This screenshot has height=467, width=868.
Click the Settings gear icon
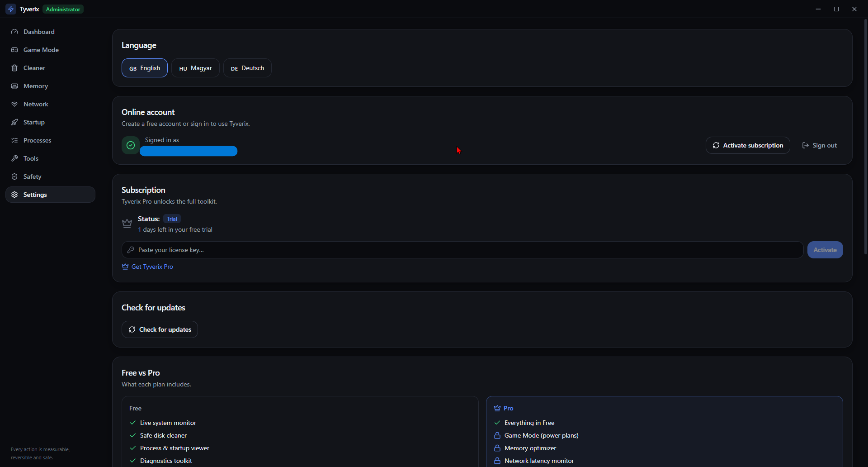pyautogui.click(x=14, y=195)
